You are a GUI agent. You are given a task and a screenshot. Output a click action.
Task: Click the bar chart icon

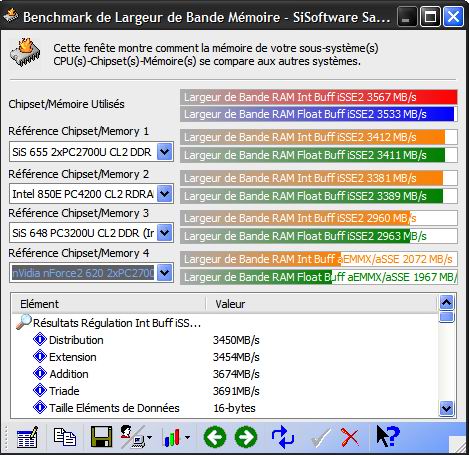172,437
